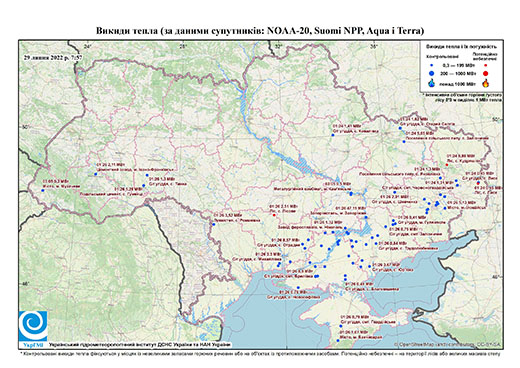This screenshot has height=368, width=520.
Task: Click blue marker at Kam'ianske metallurgical plant
Action: (351, 194)
